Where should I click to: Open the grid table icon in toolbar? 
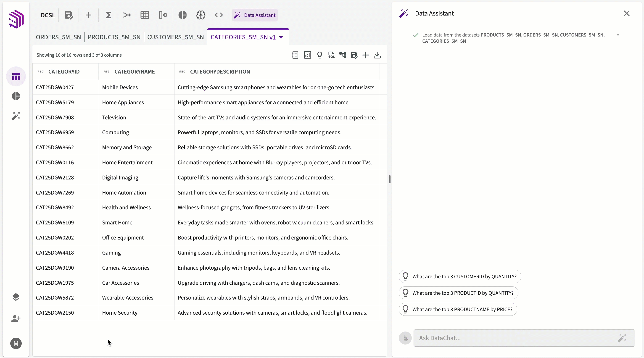coord(145,15)
